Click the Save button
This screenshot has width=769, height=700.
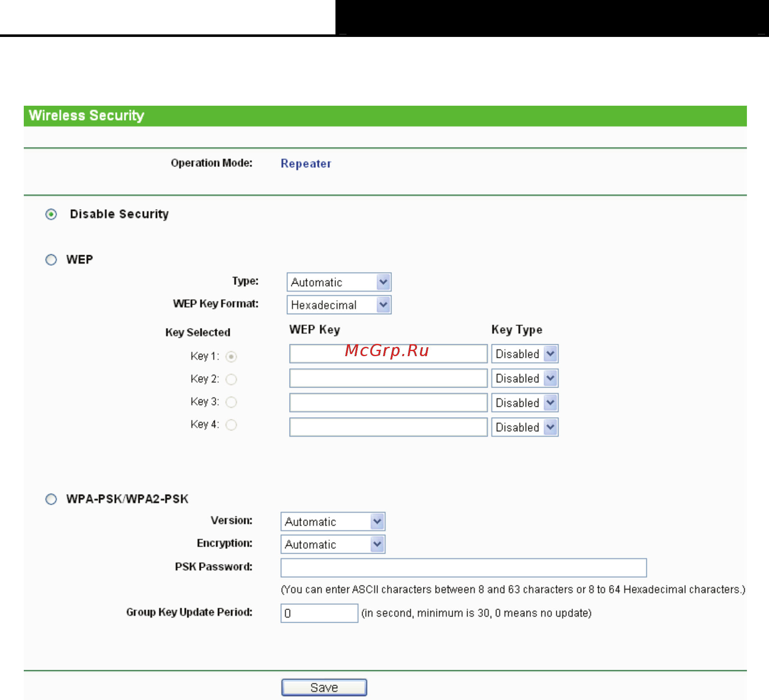click(x=324, y=687)
